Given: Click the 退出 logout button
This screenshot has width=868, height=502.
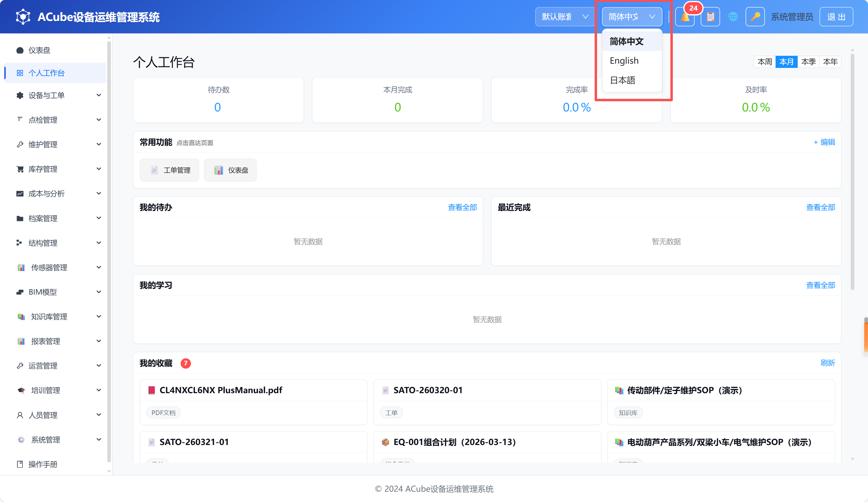Looking at the screenshot, I should [836, 17].
